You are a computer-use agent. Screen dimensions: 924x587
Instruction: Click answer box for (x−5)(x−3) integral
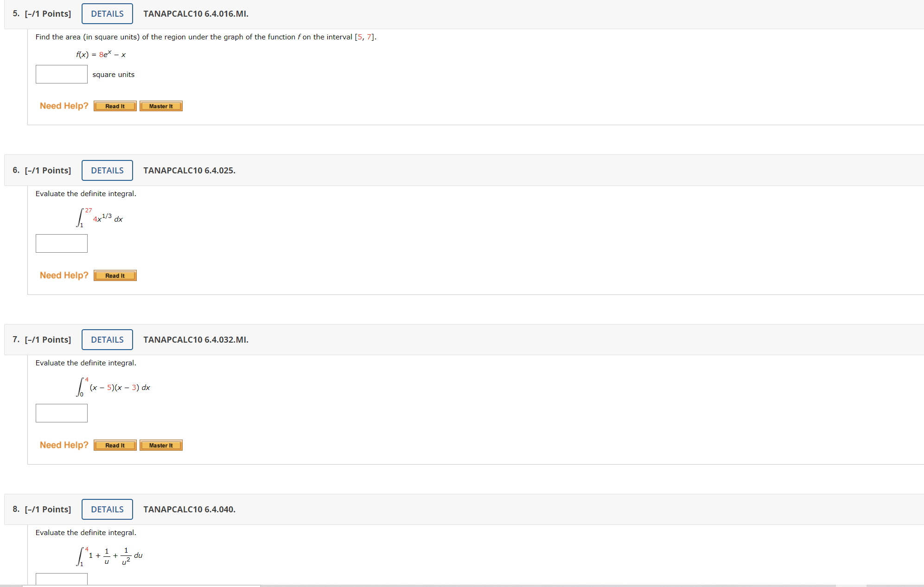62,413
